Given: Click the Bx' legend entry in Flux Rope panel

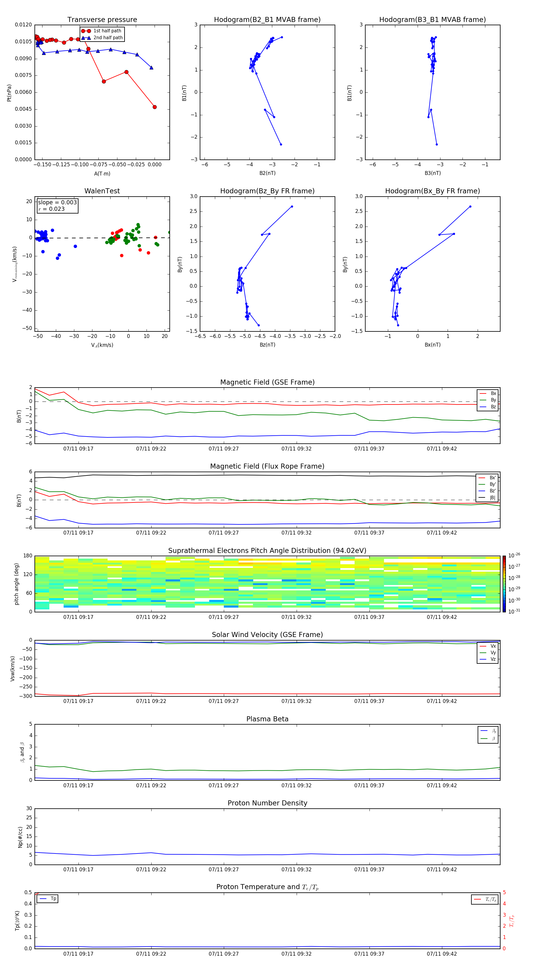Looking at the screenshot, I should point(487,478).
